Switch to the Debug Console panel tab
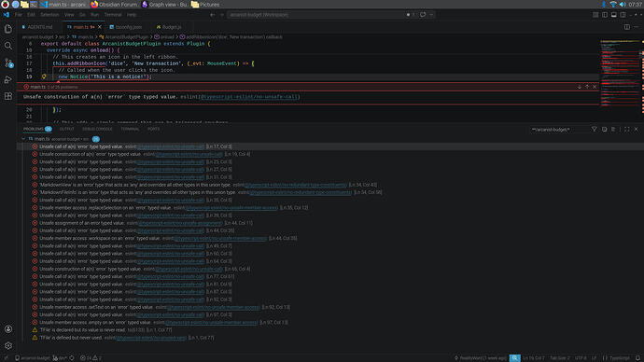This screenshot has height=362, width=644. (x=97, y=129)
